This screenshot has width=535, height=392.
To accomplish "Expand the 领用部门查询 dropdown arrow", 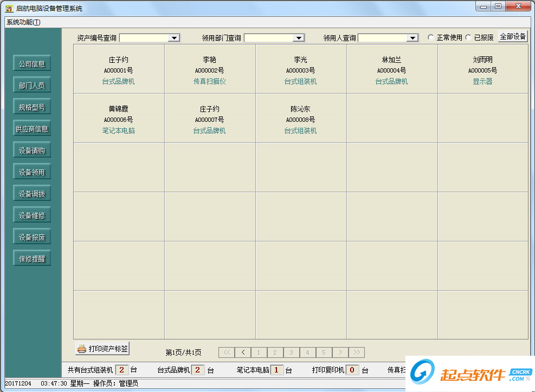I will tap(299, 38).
